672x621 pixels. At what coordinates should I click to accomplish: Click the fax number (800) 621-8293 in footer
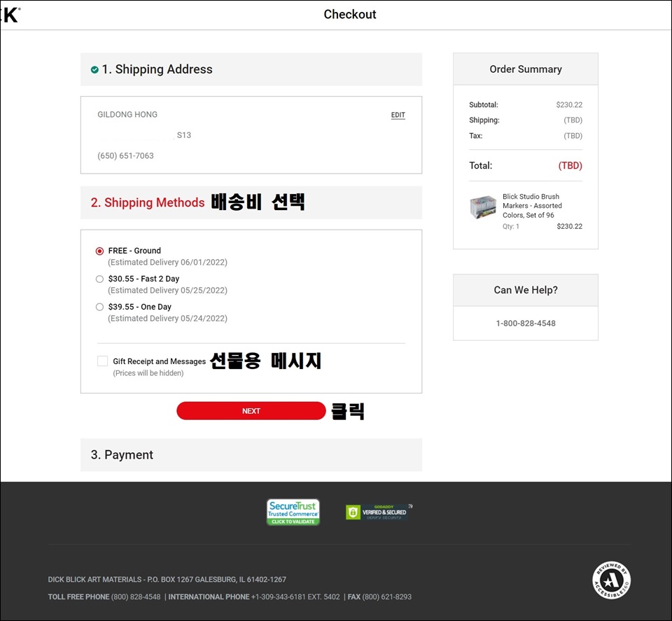pos(387,597)
